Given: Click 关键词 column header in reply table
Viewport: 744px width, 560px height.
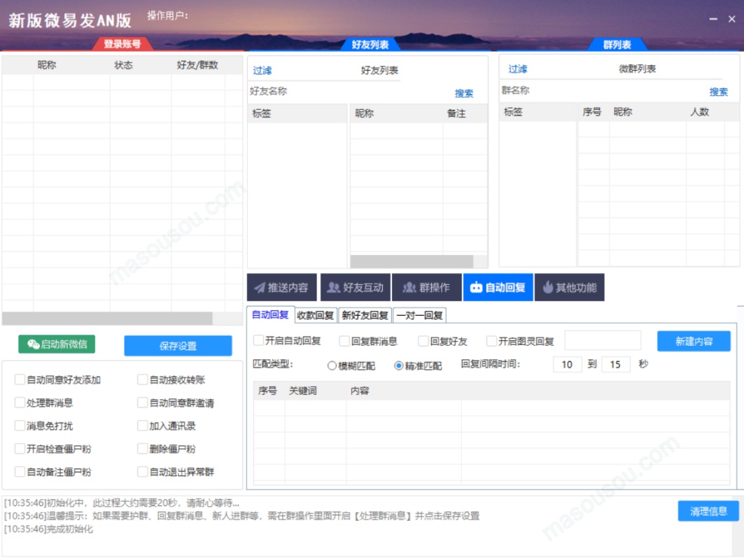Looking at the screenshot, I should tap(303, 391).
